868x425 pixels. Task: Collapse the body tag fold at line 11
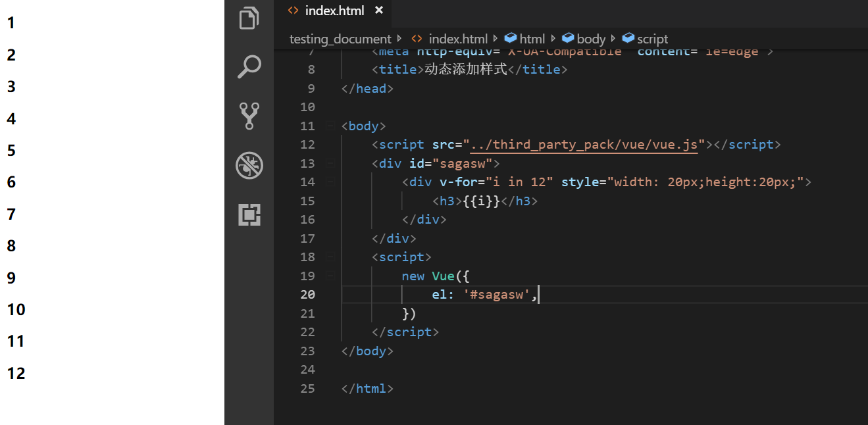[x=329, y=126]
